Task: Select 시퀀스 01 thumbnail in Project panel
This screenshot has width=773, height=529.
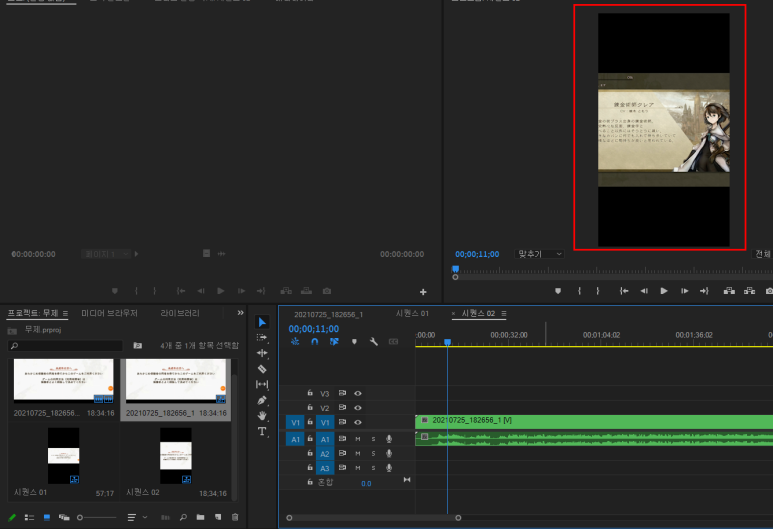Action: 64,456
